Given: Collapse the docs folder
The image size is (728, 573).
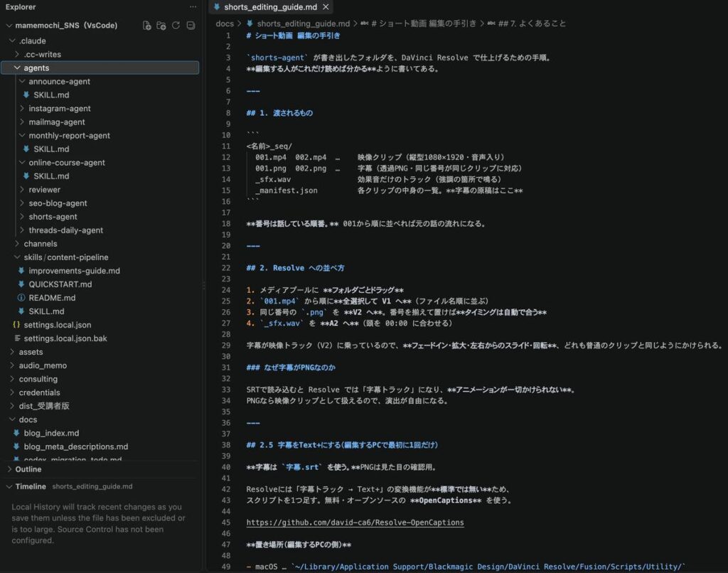Looking at the screenshot, I should coord(13,419).
